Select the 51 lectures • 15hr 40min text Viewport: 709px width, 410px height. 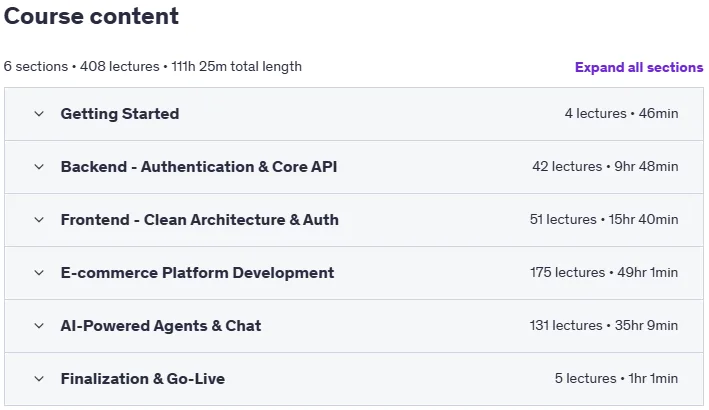tap(604, 219)
